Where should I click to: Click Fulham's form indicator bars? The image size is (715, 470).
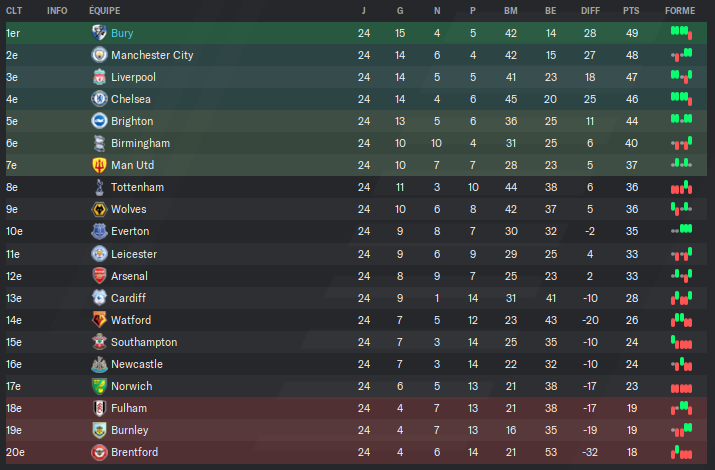[681, 408]
